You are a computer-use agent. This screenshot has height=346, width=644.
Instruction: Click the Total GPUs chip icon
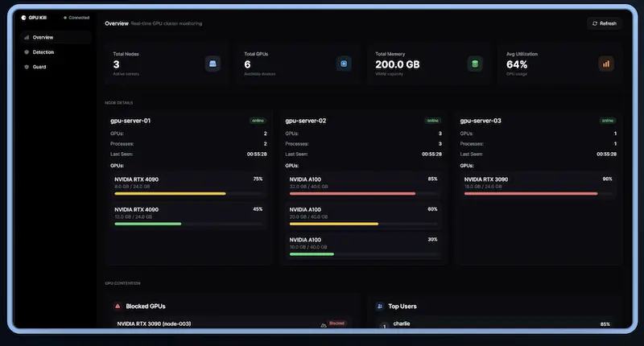coord(344,64)
